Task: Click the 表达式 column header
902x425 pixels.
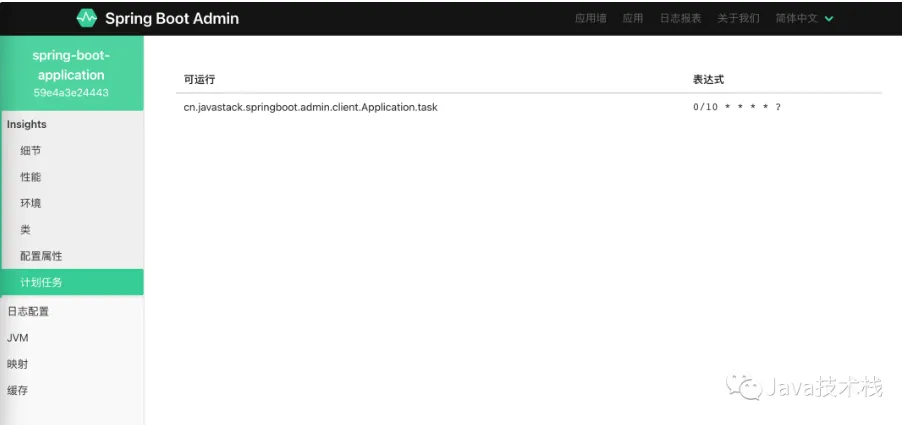Action: pyautogui.click(x=708, y=80)
